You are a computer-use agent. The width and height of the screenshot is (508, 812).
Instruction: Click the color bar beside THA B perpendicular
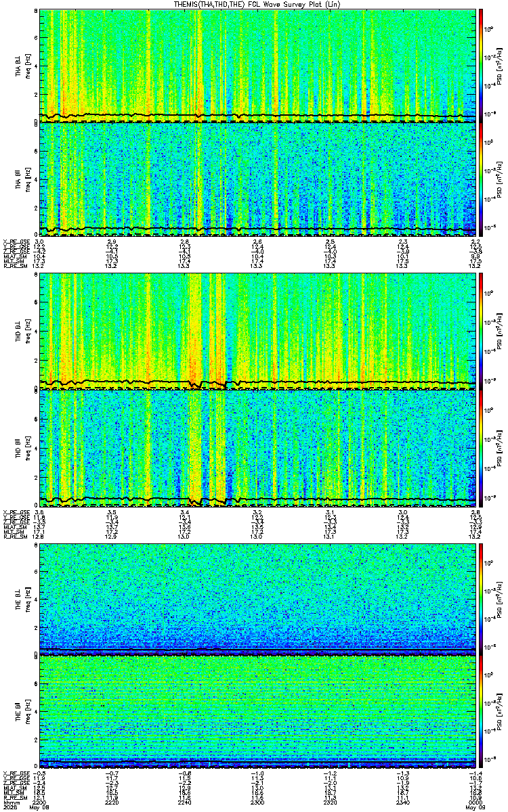(x=480, y=66)
